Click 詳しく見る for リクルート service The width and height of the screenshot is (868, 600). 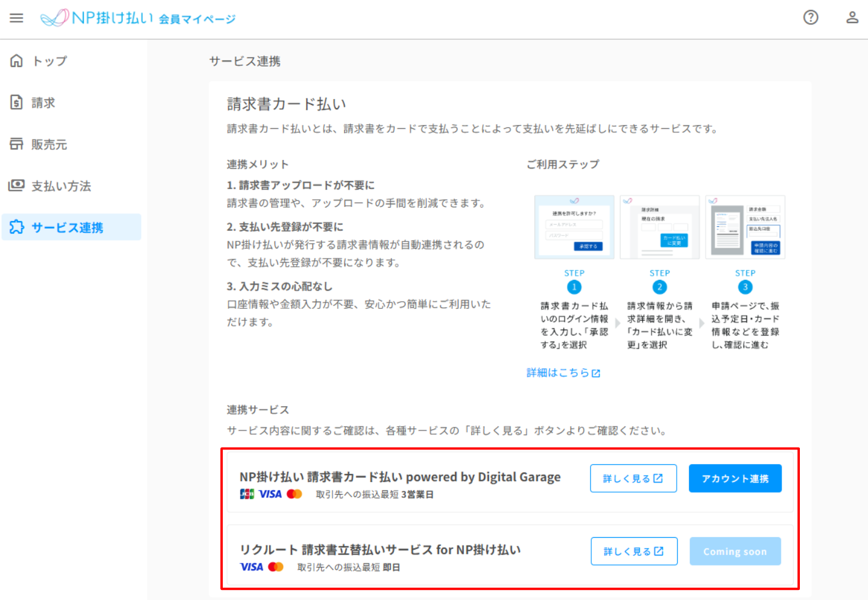(633, 551)
